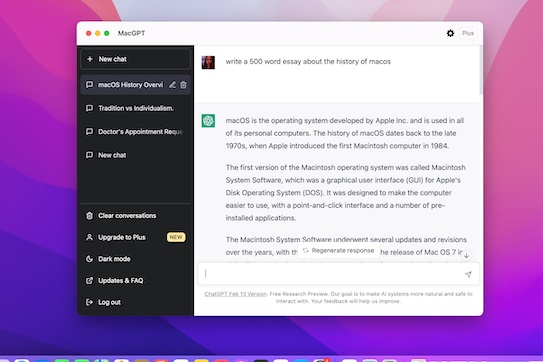Click paragraph beginning 'The first version of the Macintosh'
Image resolution: width=543 pixels, height=362 pixels.
coord(346,193)
